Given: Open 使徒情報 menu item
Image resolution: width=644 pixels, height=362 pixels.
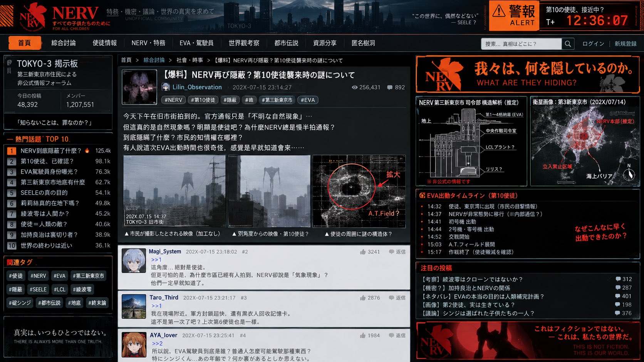Looking at the screenshot, I should pos(104,43).
